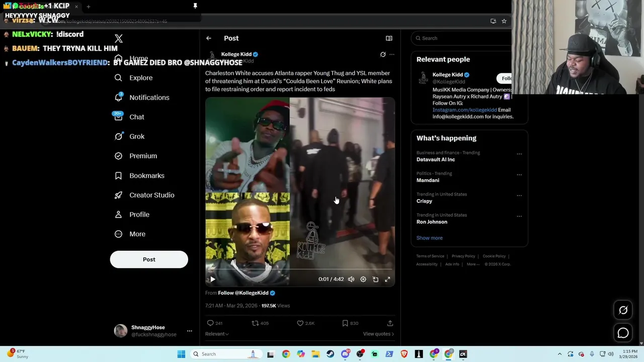The width and height of the screenshot is (644, 362).
Task: Mute the video volume
Action: point(351,279)
